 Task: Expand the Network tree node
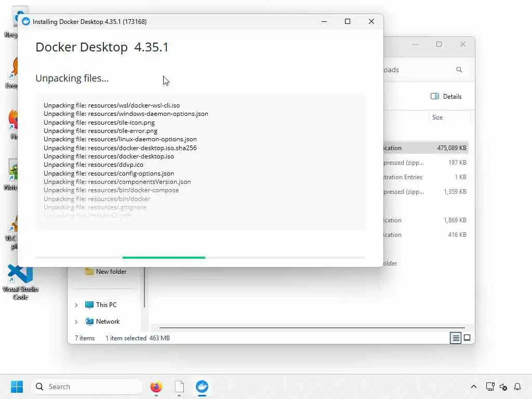(x=76, y=322)
